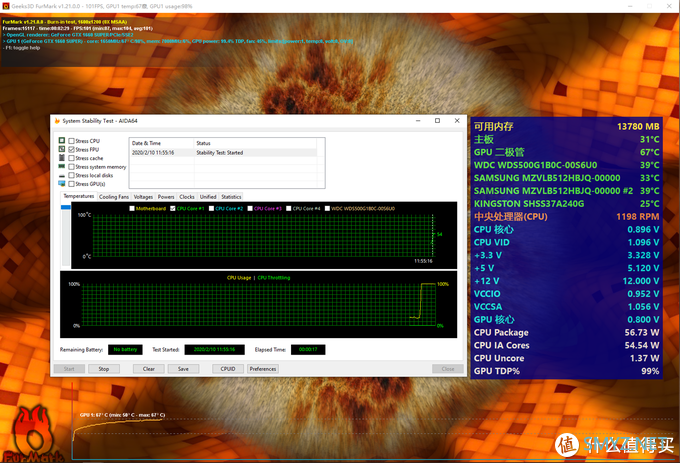Click the AIDA64 flame title icon
This screenshot has width=680, height=463.
(57, 121)
